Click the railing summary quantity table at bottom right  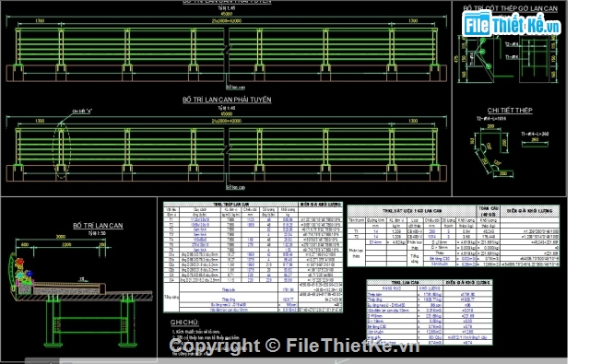click(430, 312)
